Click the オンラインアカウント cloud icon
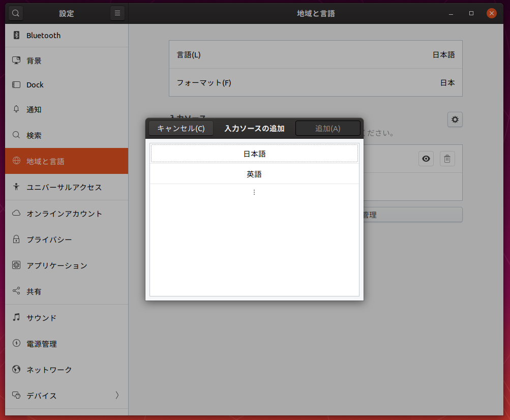The width and height of the screenshot is (510, 420). (x=16, y=213)
